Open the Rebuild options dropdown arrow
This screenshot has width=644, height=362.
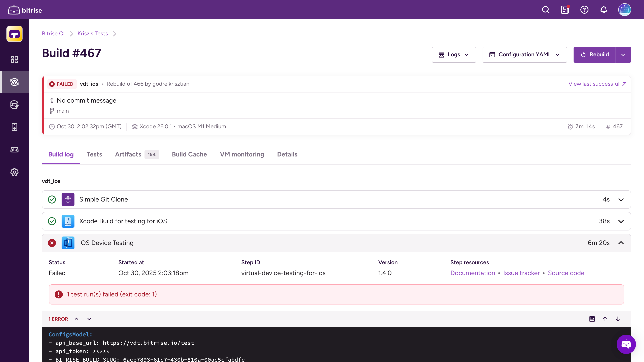623,55
